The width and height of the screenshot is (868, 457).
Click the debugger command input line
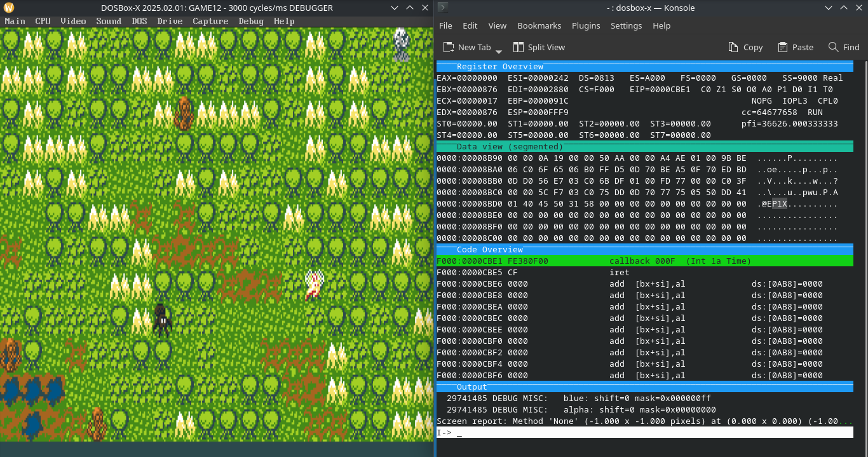[x=644, y=432]
